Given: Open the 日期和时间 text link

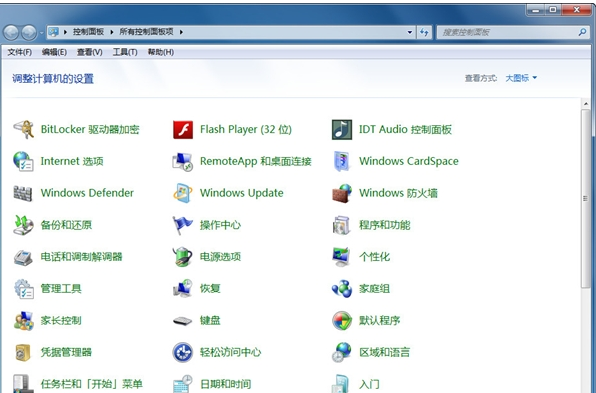Looking at the screenshot, I should [x=225, y=384].
